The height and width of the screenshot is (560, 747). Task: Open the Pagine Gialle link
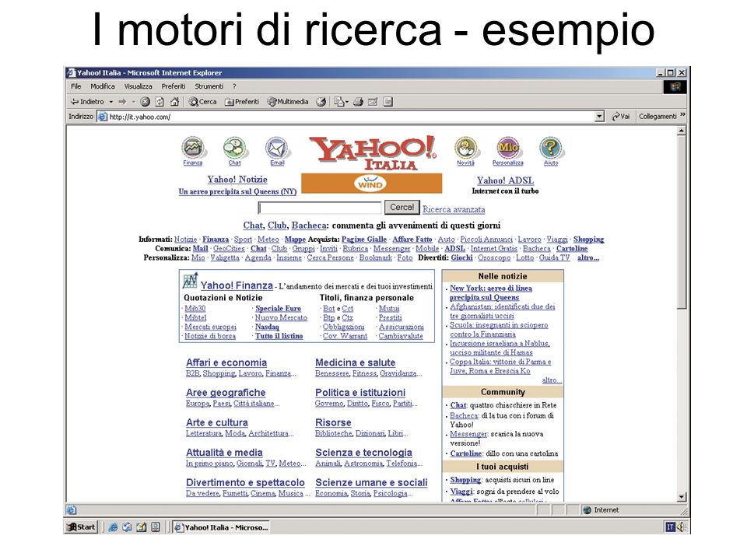[x=364, y=239]
